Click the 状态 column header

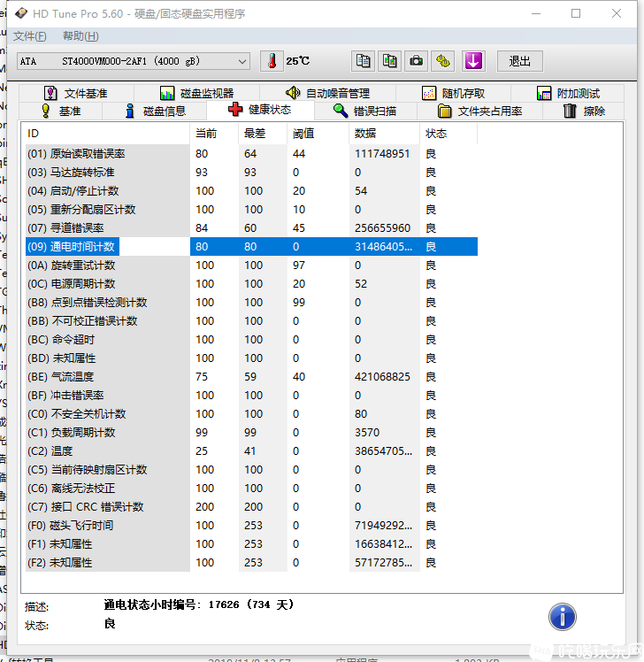pyautogui.click(x=448, y=134)
